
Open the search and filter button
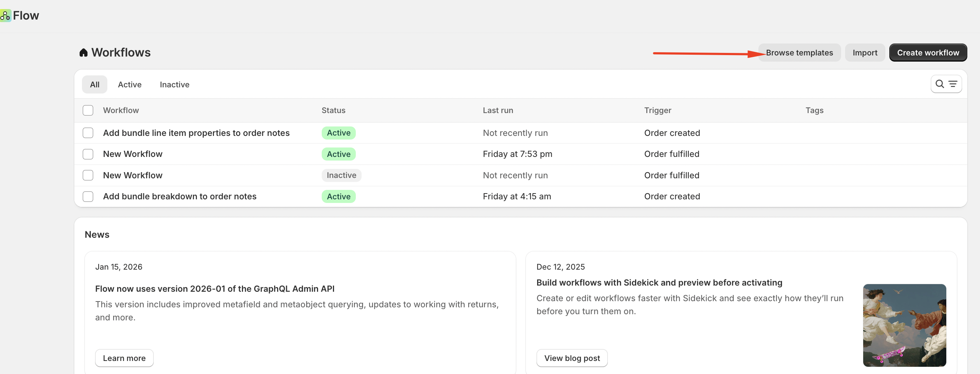(946, 84)
